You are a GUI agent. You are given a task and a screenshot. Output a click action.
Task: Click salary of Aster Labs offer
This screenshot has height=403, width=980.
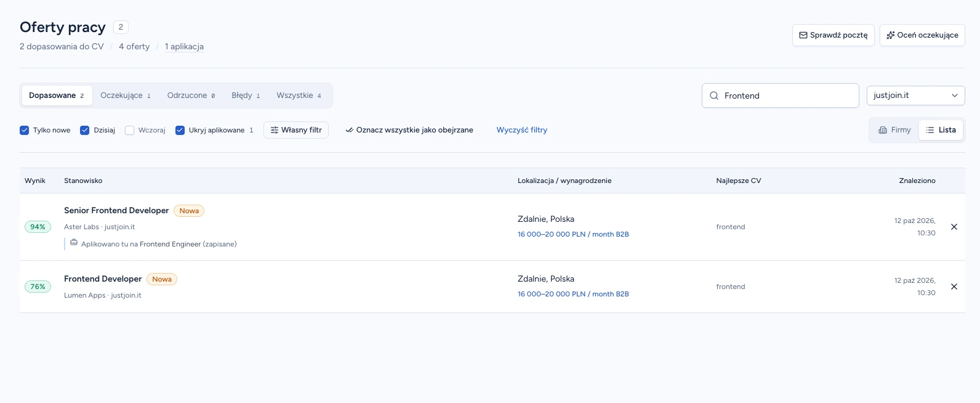[x=573, y=234]
